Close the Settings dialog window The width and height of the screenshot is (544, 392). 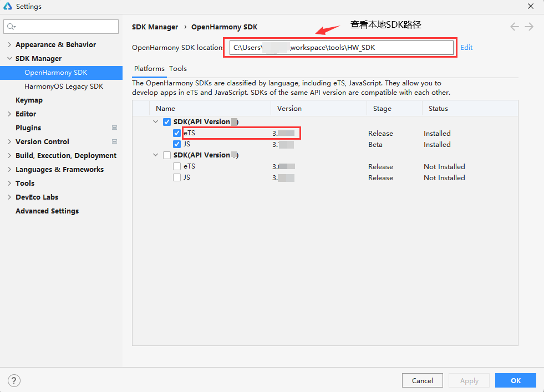pos(531,7)
